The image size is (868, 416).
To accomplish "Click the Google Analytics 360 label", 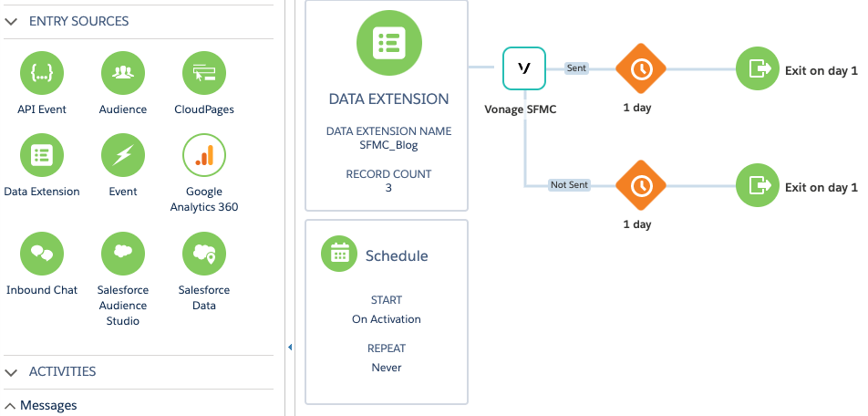I will [x=204, y=200].
